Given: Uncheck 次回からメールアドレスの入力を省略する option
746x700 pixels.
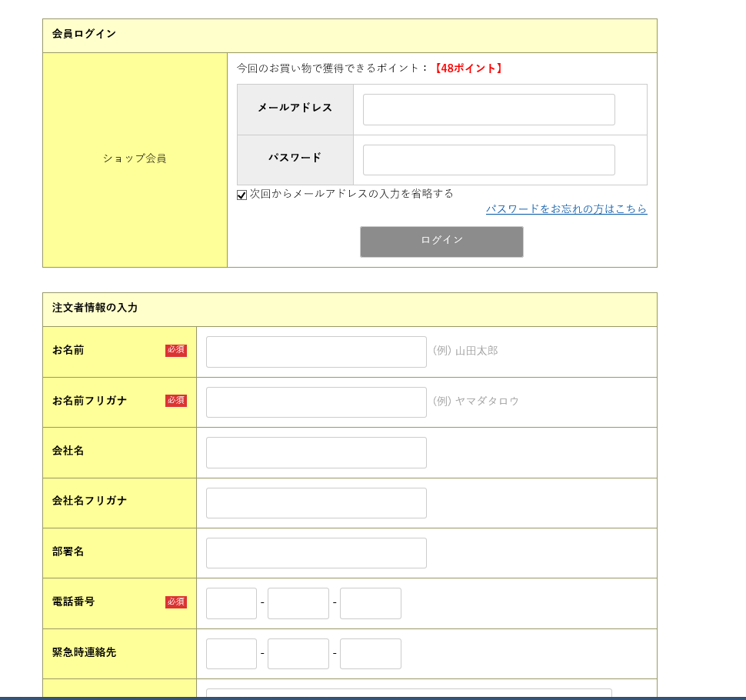Looking at the screenshot, I should 241,195.
